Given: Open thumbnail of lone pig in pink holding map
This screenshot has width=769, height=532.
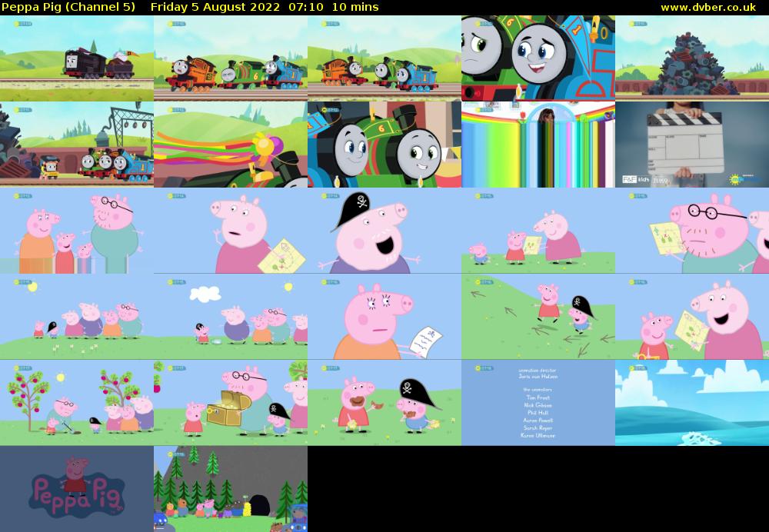Looking at the screenshot, I should pyautogui.click(x=231, y=231).
